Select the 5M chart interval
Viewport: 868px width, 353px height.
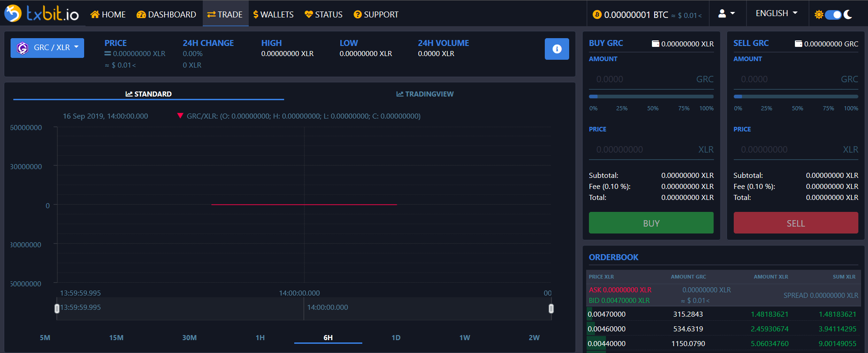[45, 337]
